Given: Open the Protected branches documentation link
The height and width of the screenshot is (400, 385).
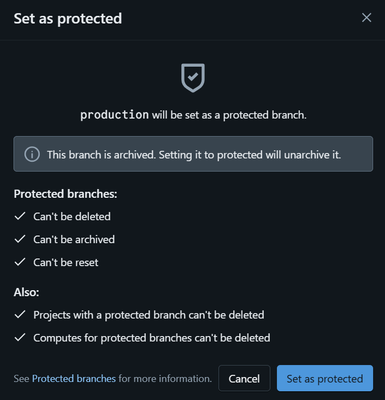Looking at the screenshot, I should (74, 379).
